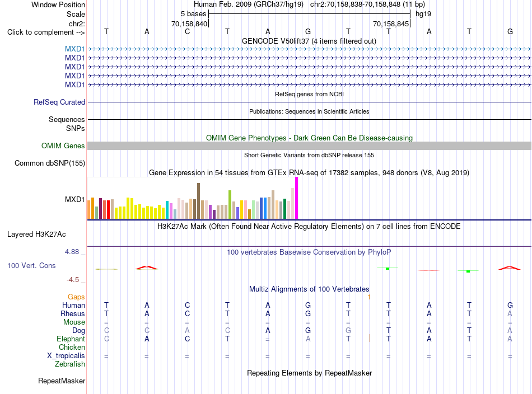Open the 'H3K27Ac Mark' ENCODE track title

(309, 227)
